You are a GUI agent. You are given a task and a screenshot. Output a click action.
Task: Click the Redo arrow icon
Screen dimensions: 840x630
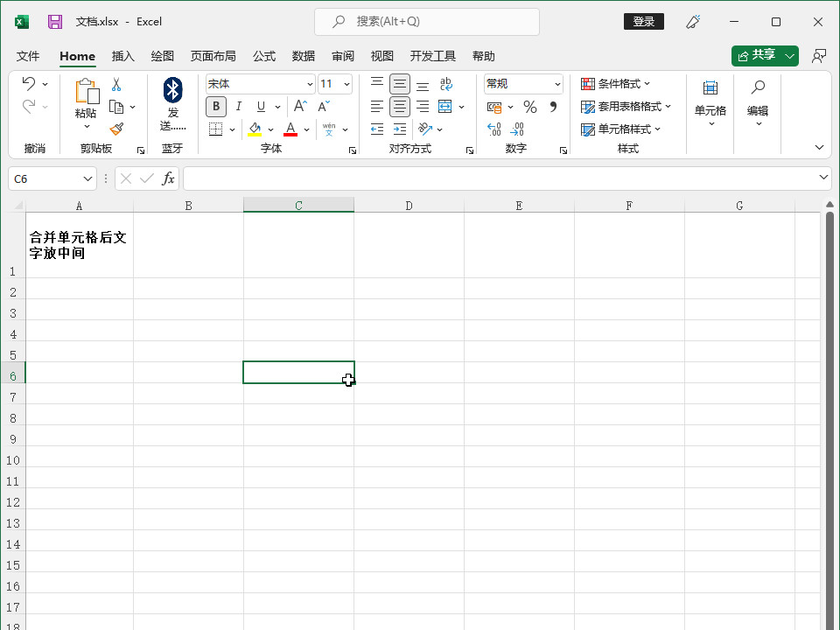(x=28, y=107)
